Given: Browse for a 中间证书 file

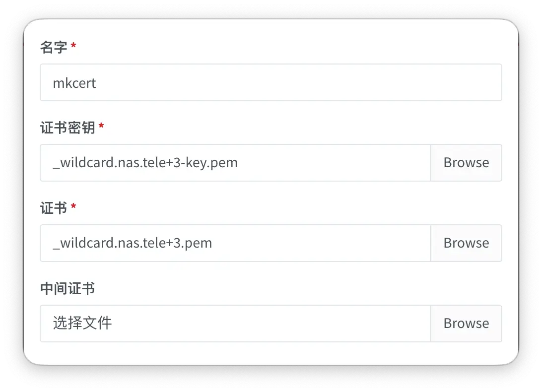Looking at the screenshot, I should pyautogui.click(x=466, y=324).
